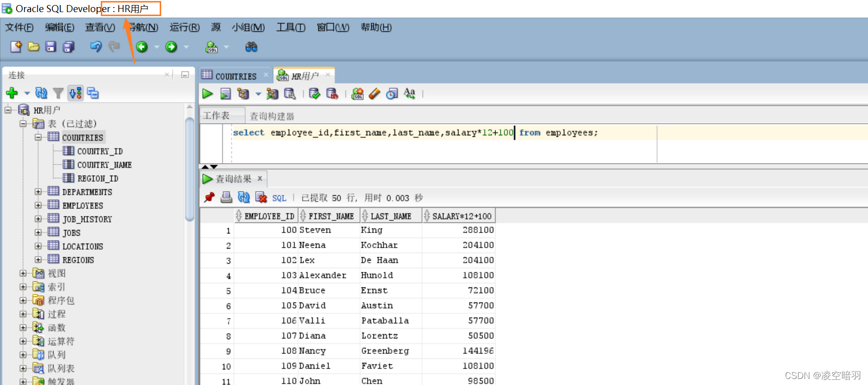Click the Save icon in main toolbar
Screen dimensions: 868x385
51,47
